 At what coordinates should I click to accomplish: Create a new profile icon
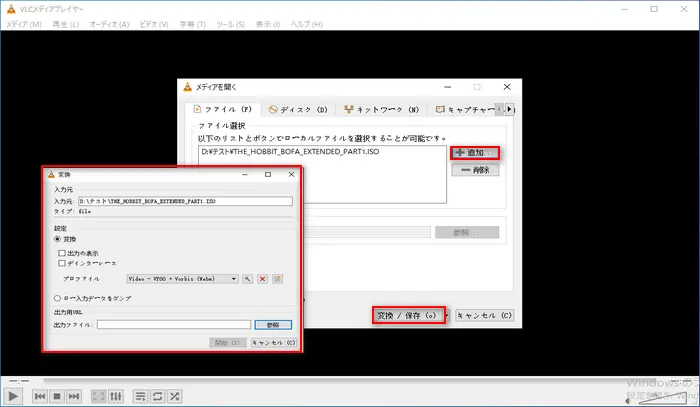point(278,278)
